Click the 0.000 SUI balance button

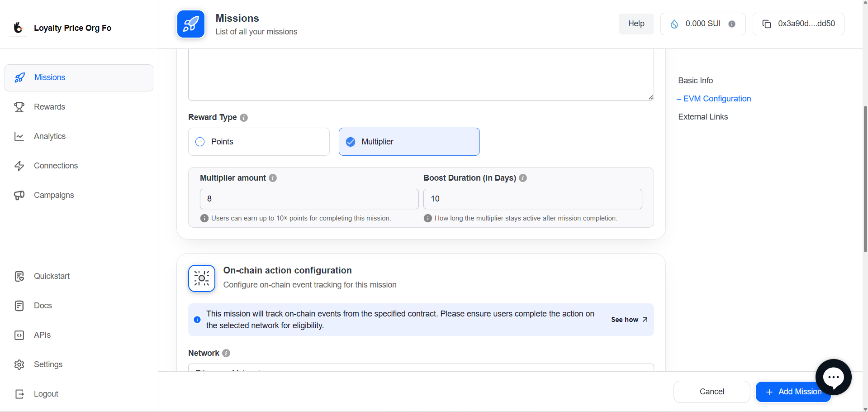coord(703,24)
